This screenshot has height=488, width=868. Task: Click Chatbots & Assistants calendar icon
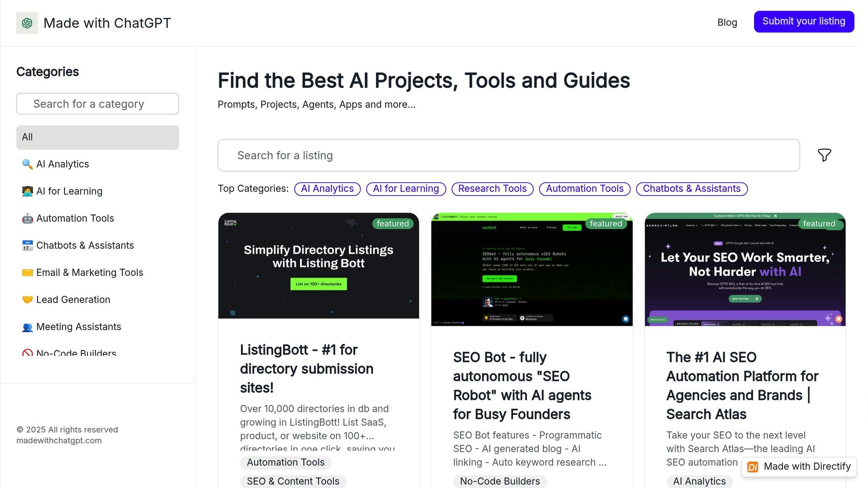pos(27,245)
